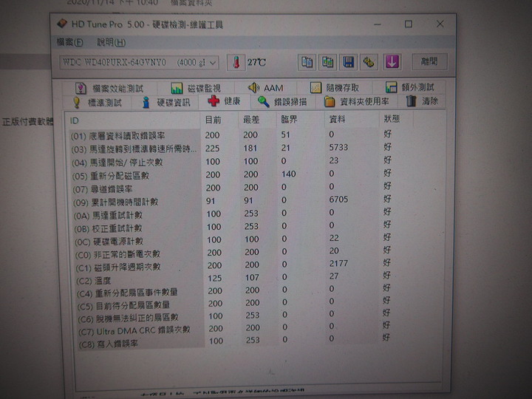Click the save screenshot floppy disk icon
The width and height of the screenshot is (532, 399).
(348, 62)
